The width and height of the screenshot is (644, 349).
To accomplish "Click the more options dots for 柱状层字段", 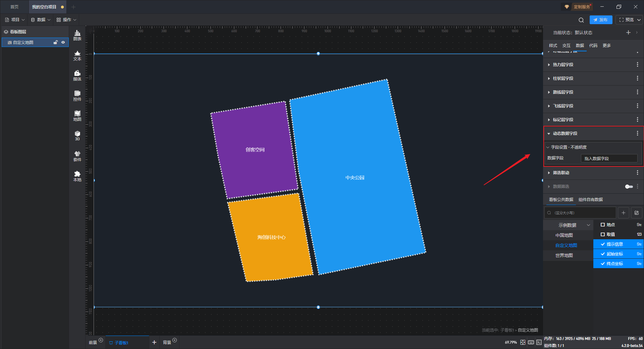I will (x=637, y=78).
